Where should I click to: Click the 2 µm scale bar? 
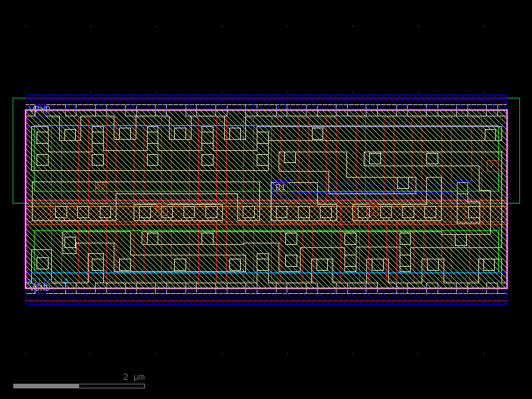[132, 377]
